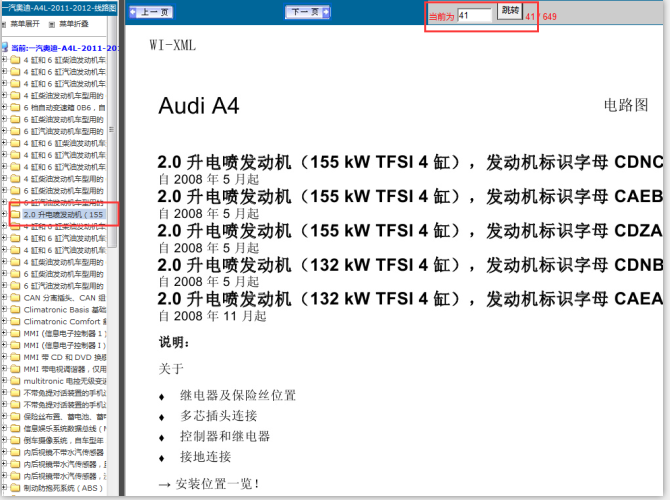Screen dimensions: 670x500
Task: Select the 2.0 升电喷发动机 (155 tree item
Action: [64, 214]
